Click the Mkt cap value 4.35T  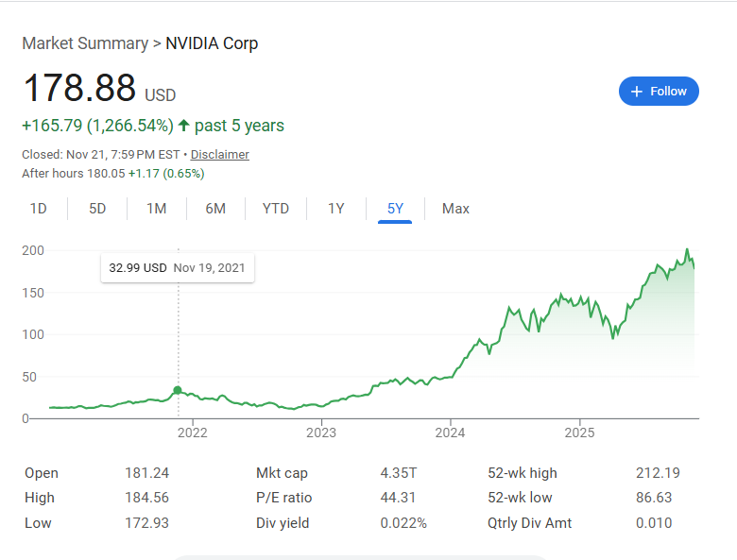[399, 473]
